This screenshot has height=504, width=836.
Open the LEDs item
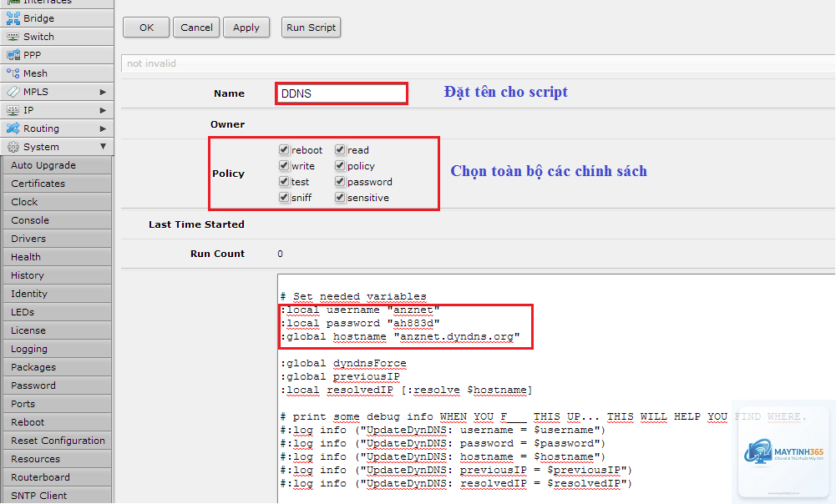click(x=57, y=312)
